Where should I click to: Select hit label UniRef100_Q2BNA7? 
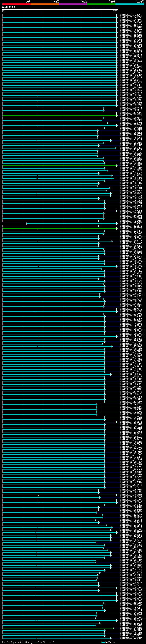click(131, 638)
